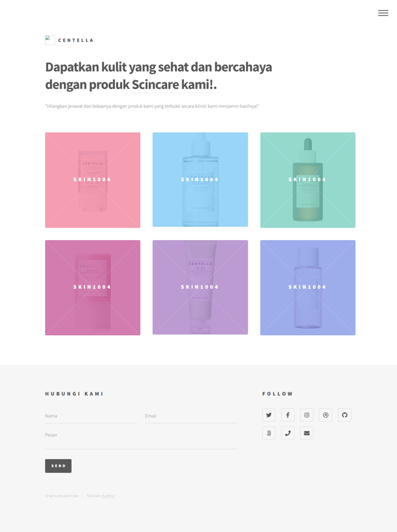Focus the Nama input field
The height and width of the screenshot is (532, 397).
click(x=91, y=416)
